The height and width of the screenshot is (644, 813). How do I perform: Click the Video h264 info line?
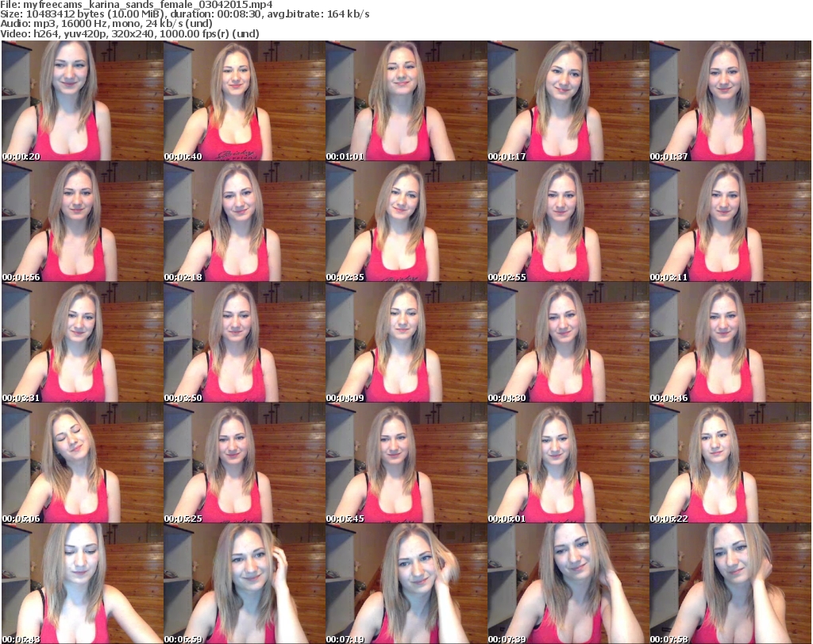[129, 33]
